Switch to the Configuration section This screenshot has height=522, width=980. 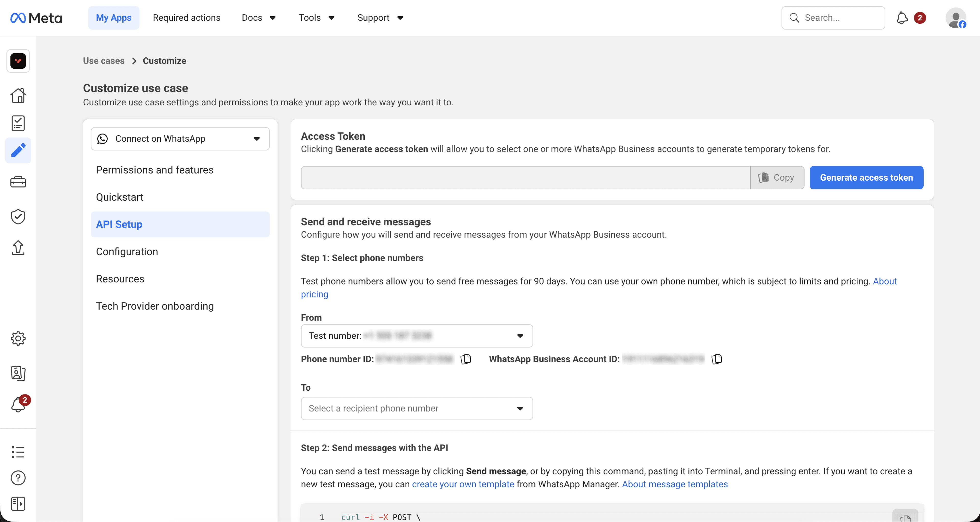[127, 251]
